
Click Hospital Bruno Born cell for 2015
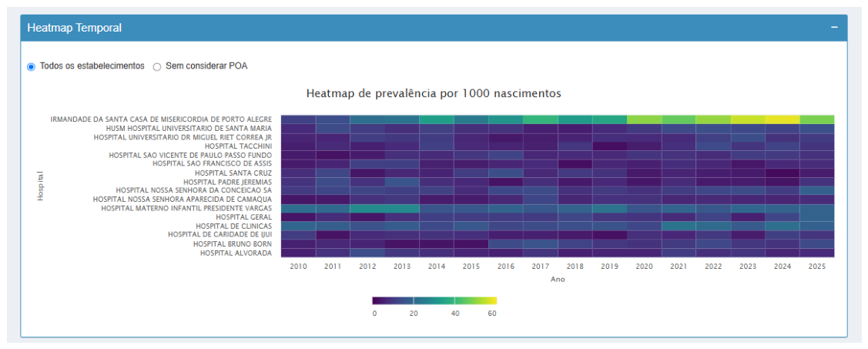point(471,243)
